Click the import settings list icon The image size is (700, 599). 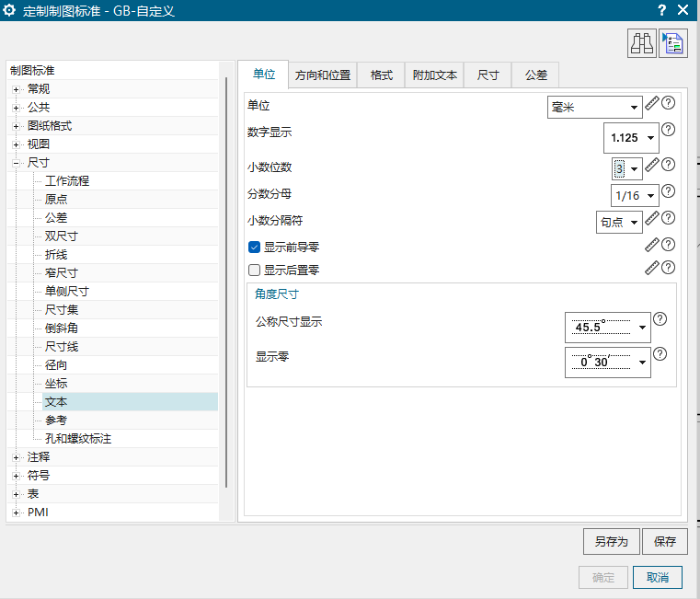click(x=672, y=43)
